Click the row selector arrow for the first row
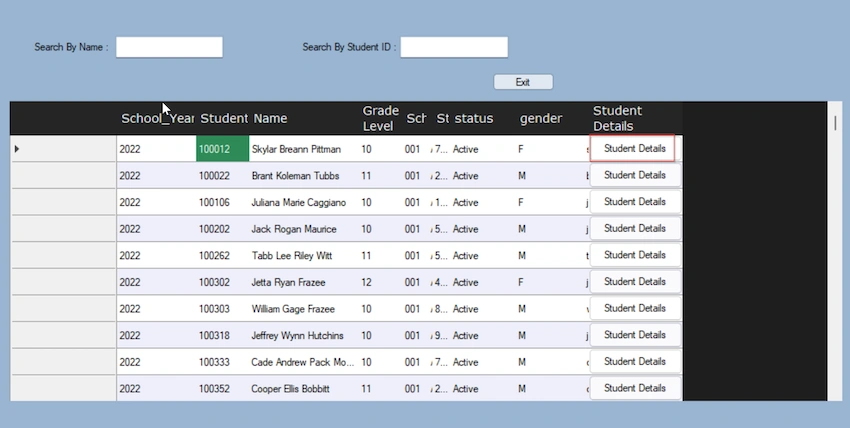 tap(17, 148)
